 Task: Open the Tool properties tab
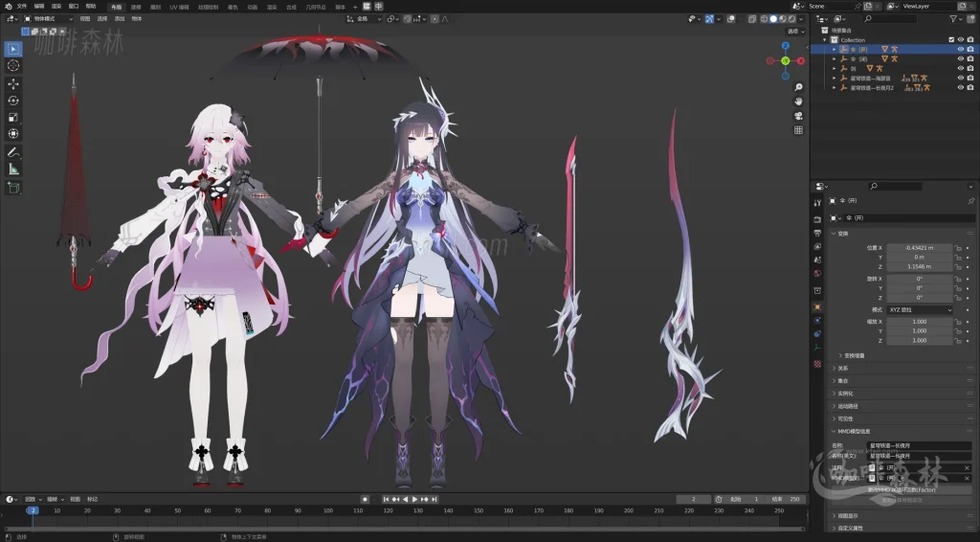coord(817,203)
